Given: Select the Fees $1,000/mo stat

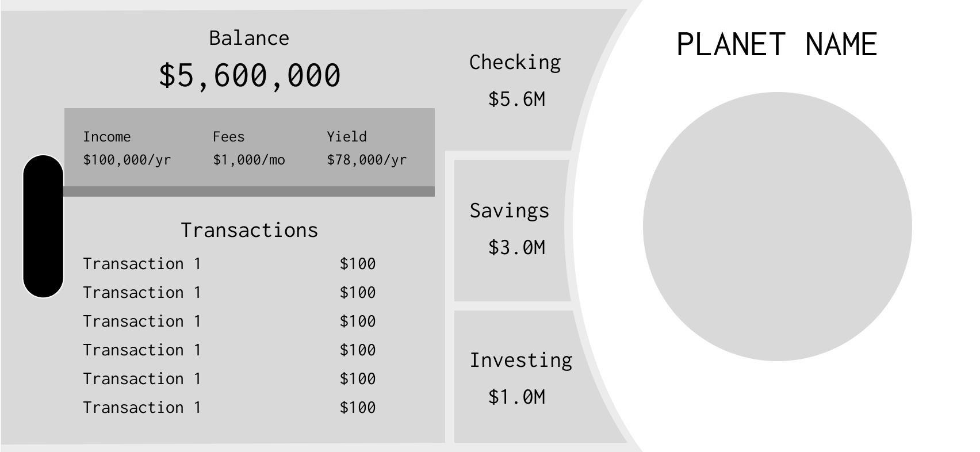Looking at the screenshot, I should [x=248, y=148].
